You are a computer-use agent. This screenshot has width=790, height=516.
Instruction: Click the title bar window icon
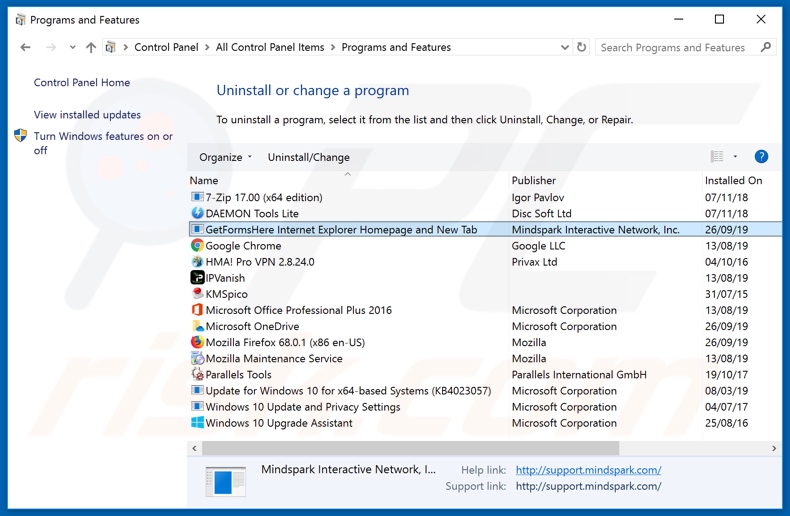pyautogui.click(x=20, y=20)
